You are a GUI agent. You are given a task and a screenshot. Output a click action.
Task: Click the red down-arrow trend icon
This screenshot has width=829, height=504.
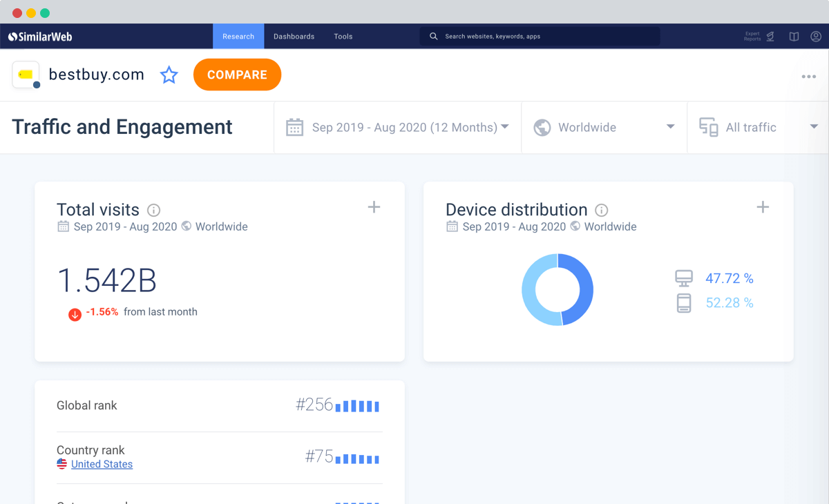75,314
